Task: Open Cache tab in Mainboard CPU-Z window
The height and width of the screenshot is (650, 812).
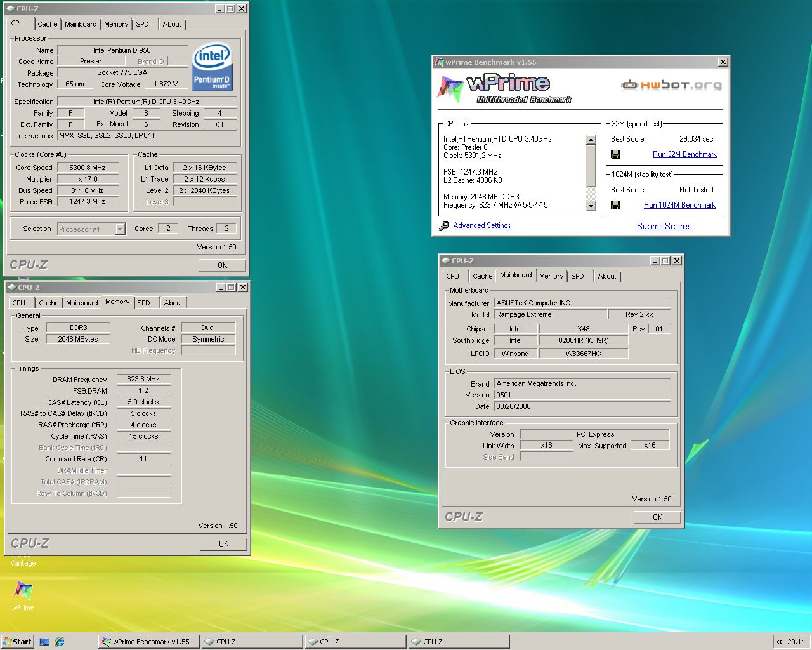Action: 482,276
